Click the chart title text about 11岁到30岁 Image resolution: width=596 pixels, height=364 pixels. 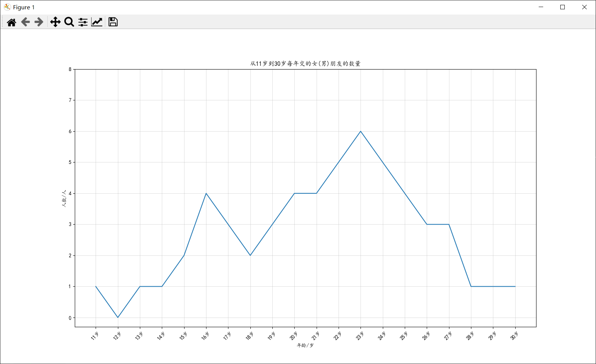(x=305, y=64)
